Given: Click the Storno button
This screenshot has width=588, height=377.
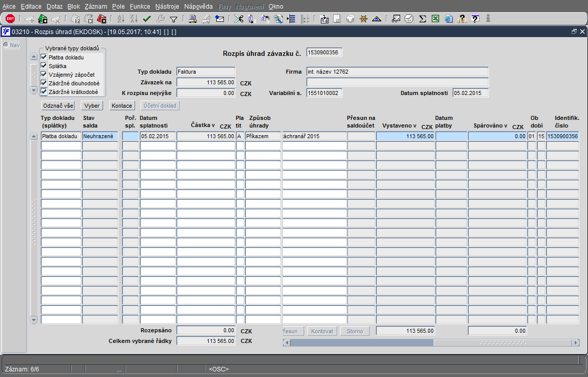Looking at the screenshot, I should pos(355,331).
